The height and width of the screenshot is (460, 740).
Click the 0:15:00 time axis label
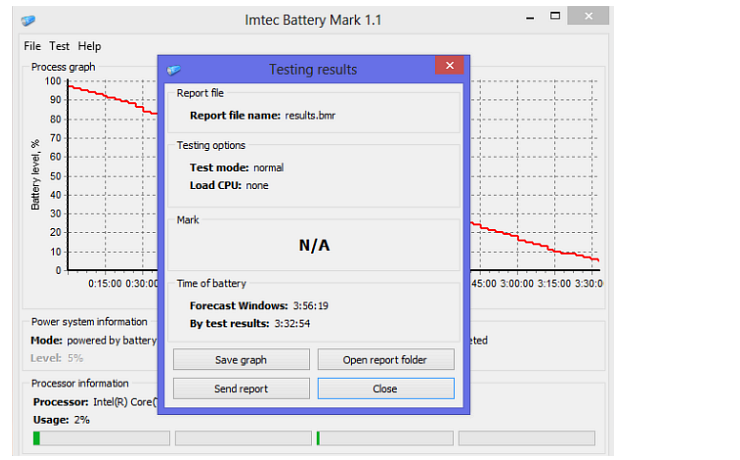[x=105, y=284]
